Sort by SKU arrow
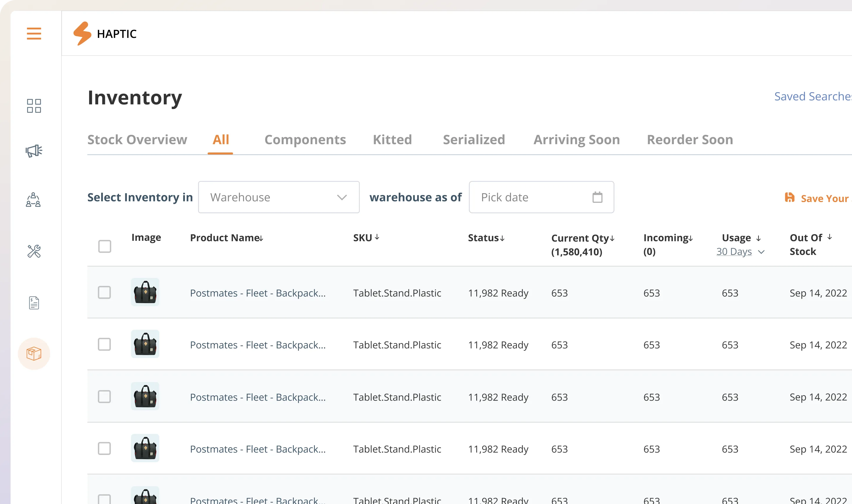Screen dimensions: 852x504 tap(377, 237)
